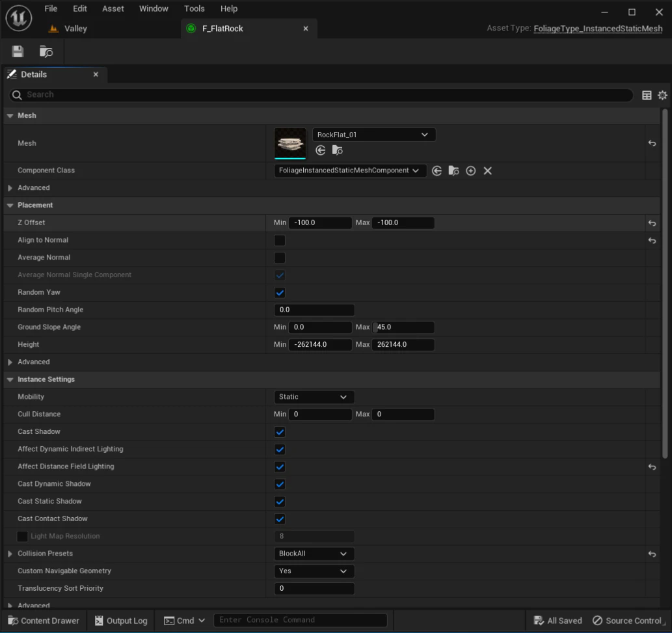Clear the Component Class value
Viewport: 672px width, 633px height.
pyautogui.click(x=488, y=170)
